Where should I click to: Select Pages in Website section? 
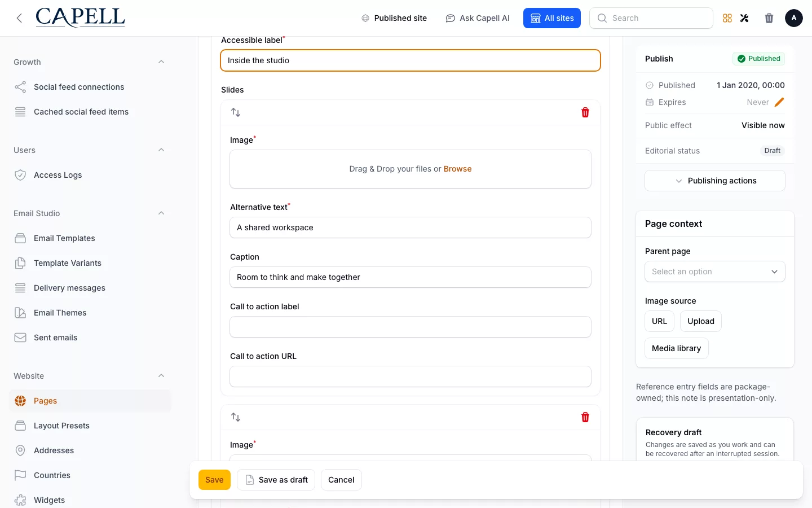(x=90, y=401)
